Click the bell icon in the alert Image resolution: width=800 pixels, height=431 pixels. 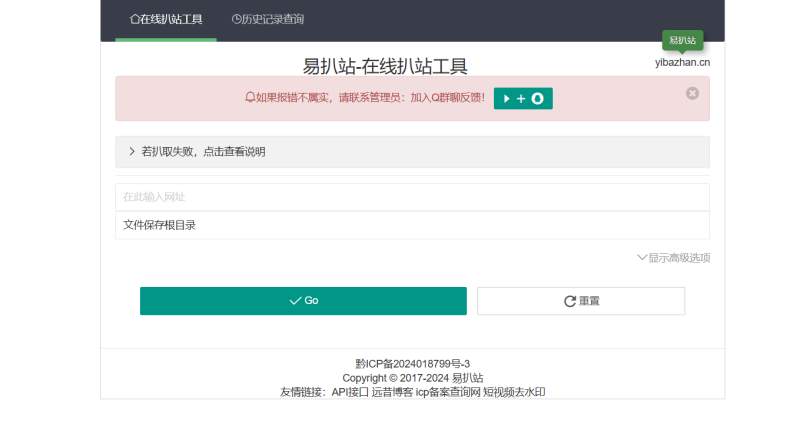tap(250, 97)
